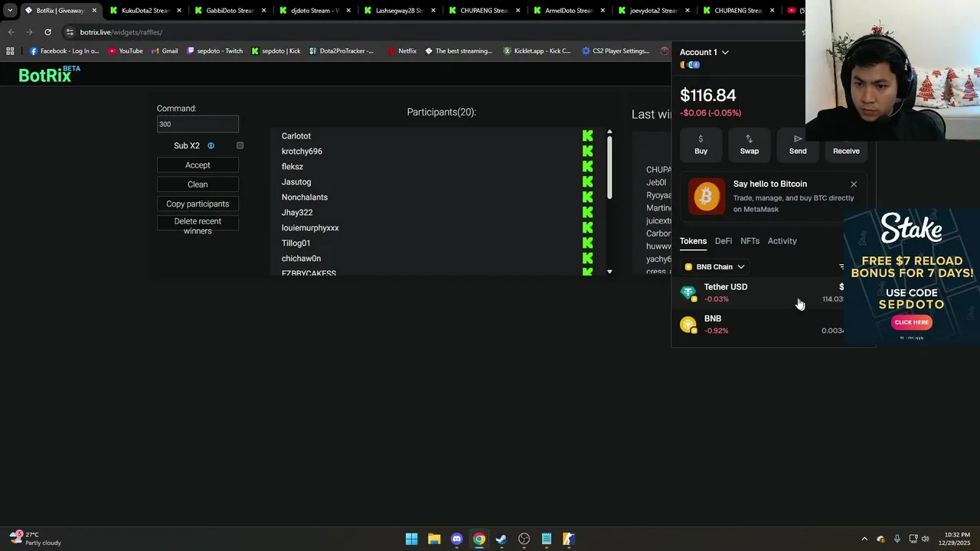Click the Command input field
The width and height of the screenshot is (980, 551).
pos(198,124)
